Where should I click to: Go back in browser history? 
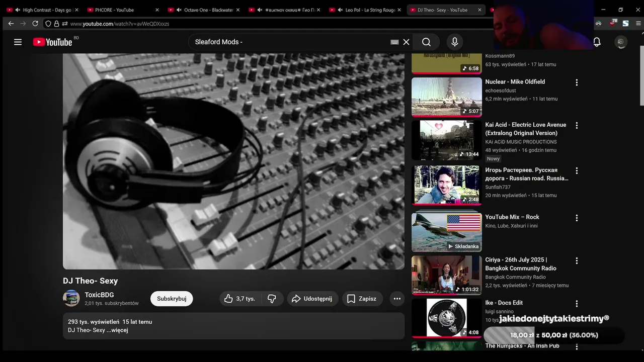[x=11, y=24]
